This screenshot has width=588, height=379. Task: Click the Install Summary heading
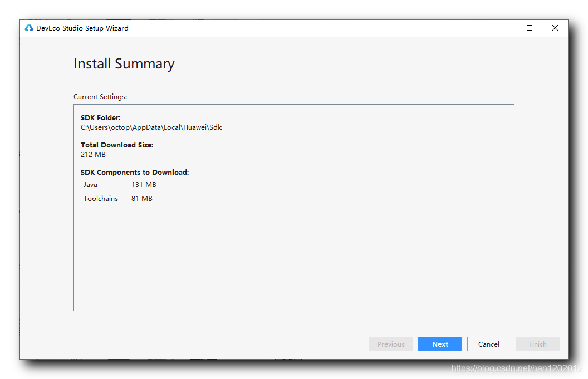coord(124,64)
